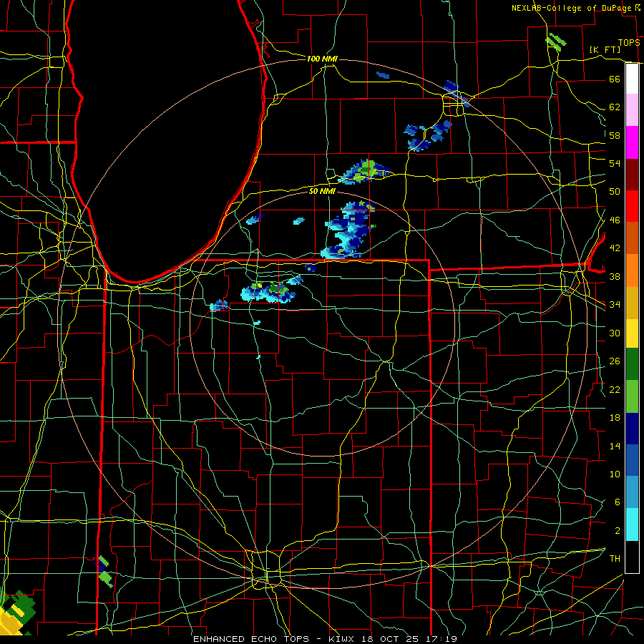Click the legend value "62"
644x644 pixels.
615,107
